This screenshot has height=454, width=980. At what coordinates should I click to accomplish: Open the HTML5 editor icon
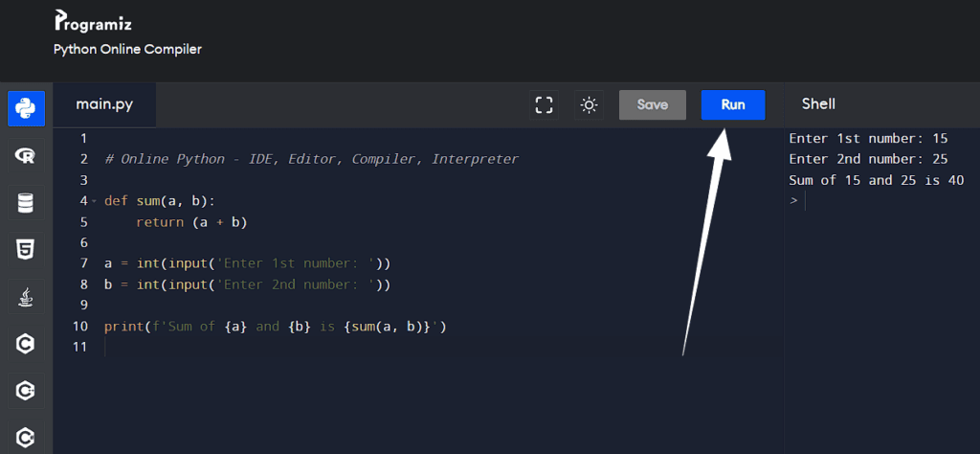tap(26, 250)
